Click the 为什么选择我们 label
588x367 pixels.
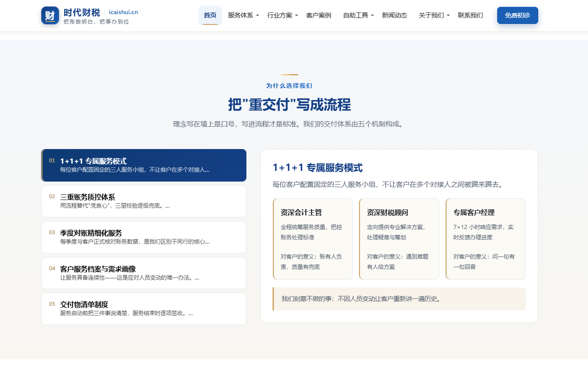point(289,86)
